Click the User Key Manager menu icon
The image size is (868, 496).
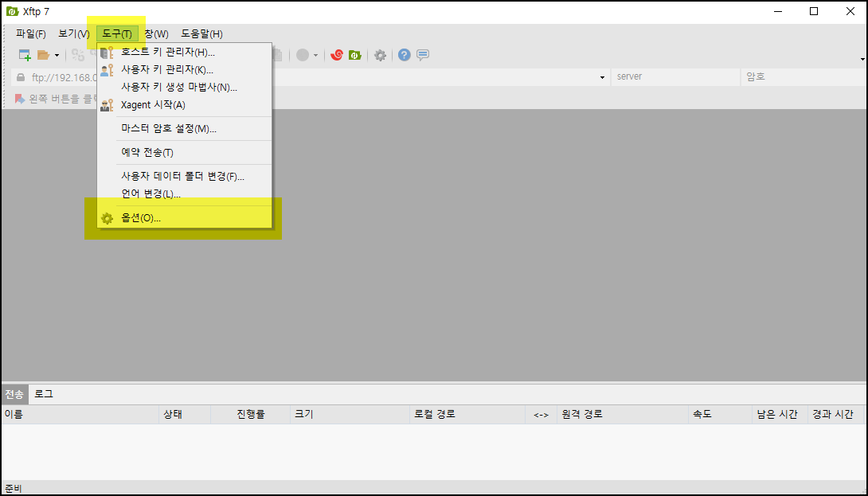click(107, 70)
